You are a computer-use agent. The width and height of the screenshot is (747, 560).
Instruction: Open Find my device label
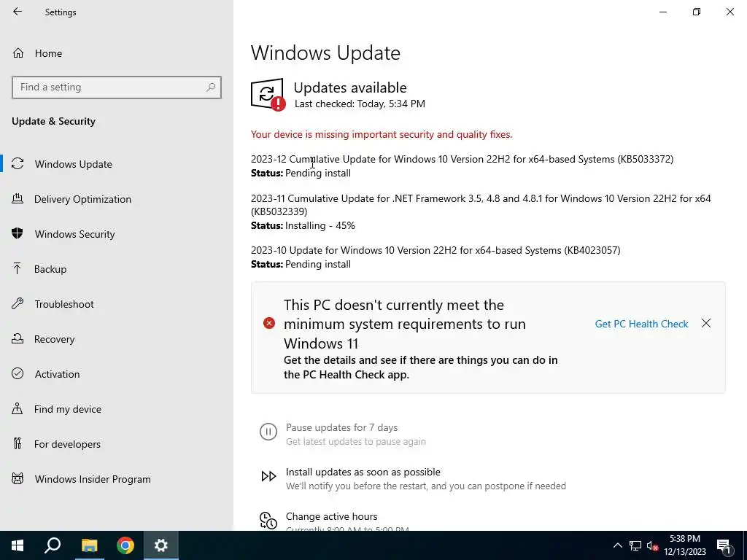coord(68,409)
